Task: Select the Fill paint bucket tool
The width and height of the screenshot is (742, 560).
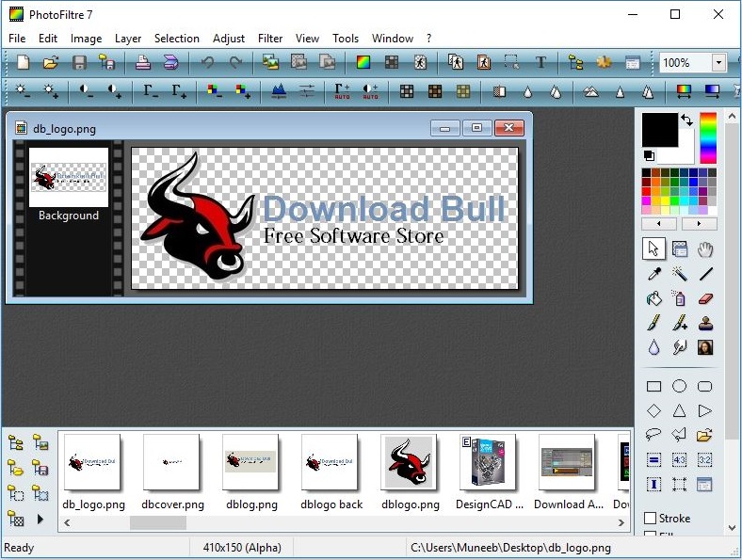Action: coord(654,298)
